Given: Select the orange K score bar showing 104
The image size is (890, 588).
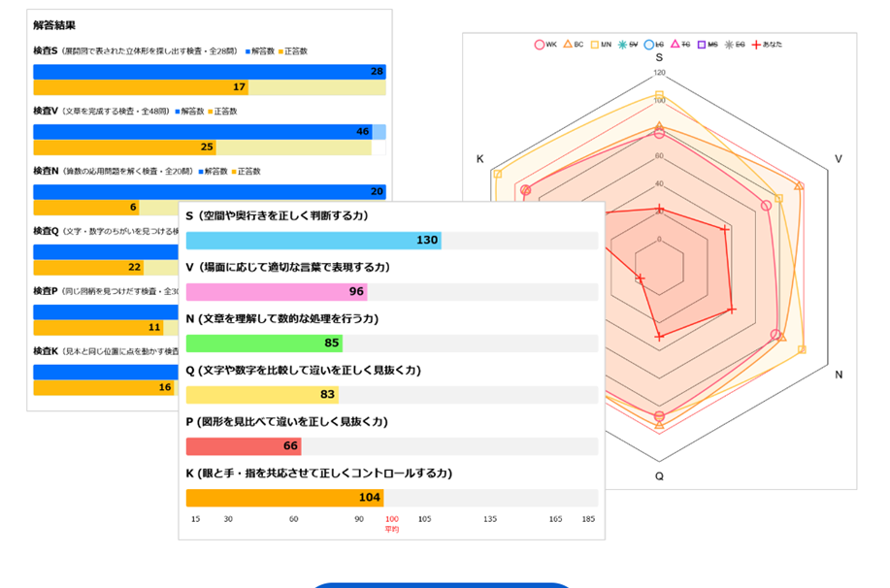Looking at the screenshot, I should [284, 498].
